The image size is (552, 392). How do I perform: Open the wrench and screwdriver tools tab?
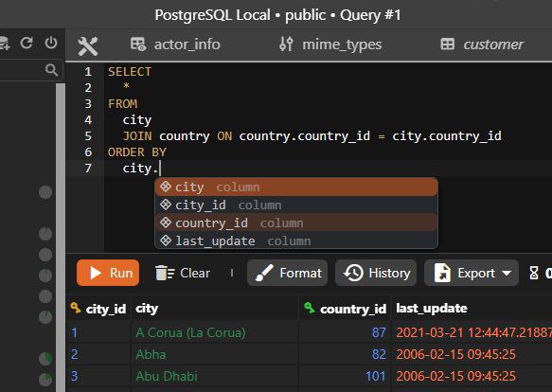pyautogui.click(x=88, y=46)
